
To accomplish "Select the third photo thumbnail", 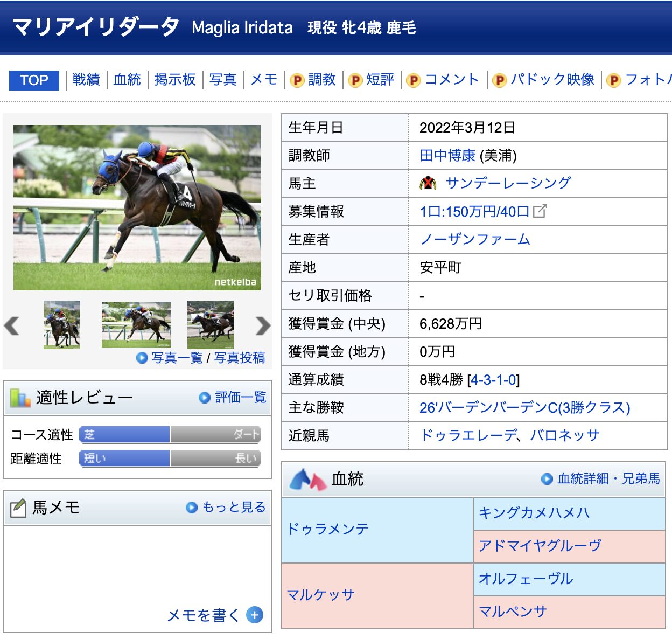I will pos(211,325).
